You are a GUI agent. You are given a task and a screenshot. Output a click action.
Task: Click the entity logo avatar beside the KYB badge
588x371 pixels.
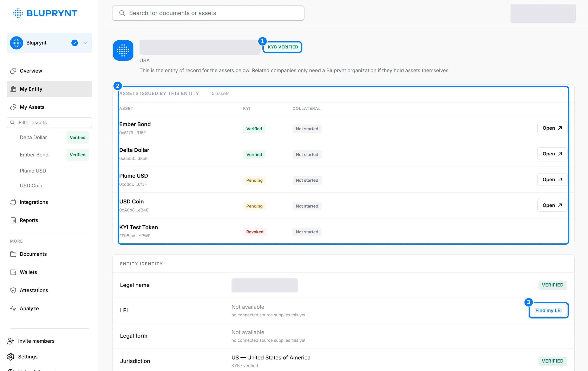(123, 50)
